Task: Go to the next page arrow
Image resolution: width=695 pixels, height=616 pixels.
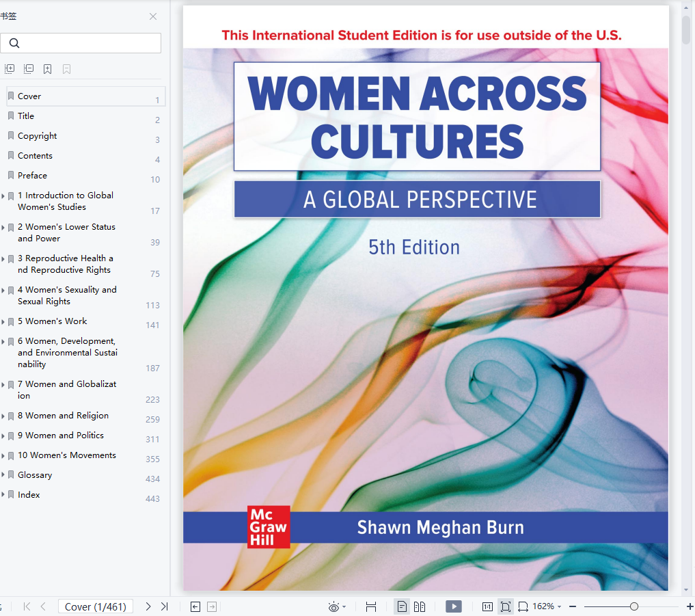Action: 148,606
